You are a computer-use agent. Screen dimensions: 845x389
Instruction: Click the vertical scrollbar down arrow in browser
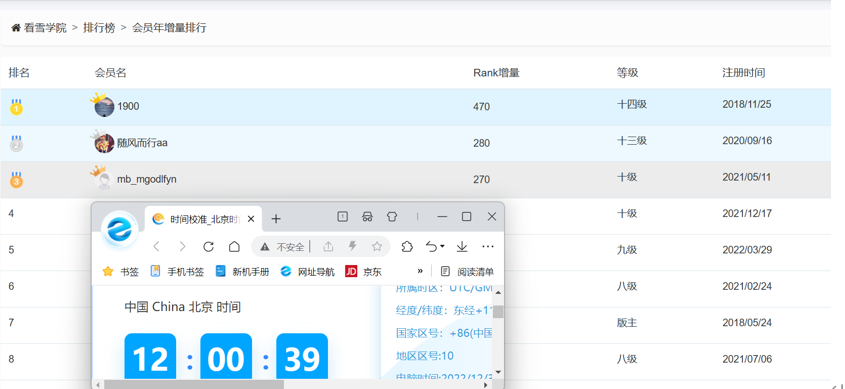[498, 372]
